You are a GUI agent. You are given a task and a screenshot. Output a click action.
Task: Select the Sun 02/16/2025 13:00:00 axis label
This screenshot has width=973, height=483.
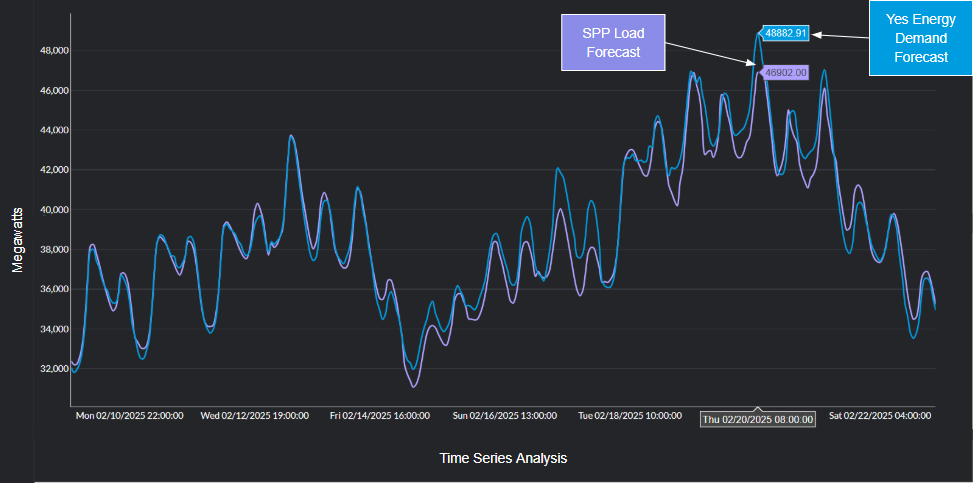point(505,415)
